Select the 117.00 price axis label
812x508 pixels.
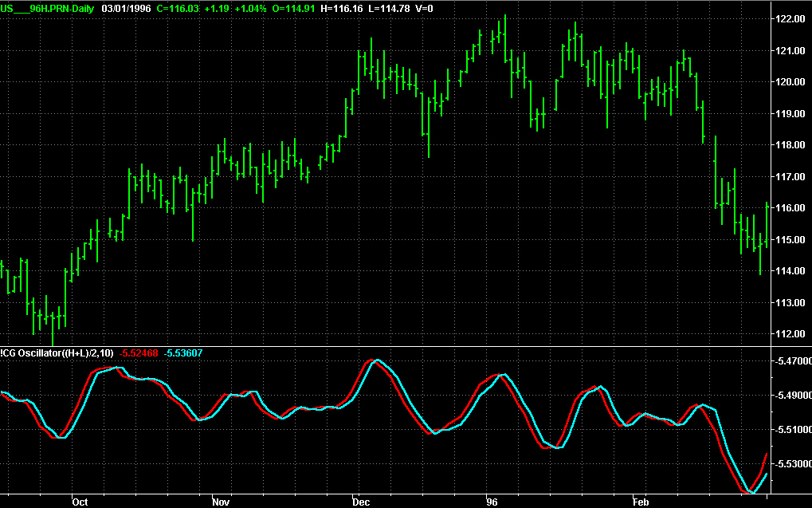coord(790,177)
